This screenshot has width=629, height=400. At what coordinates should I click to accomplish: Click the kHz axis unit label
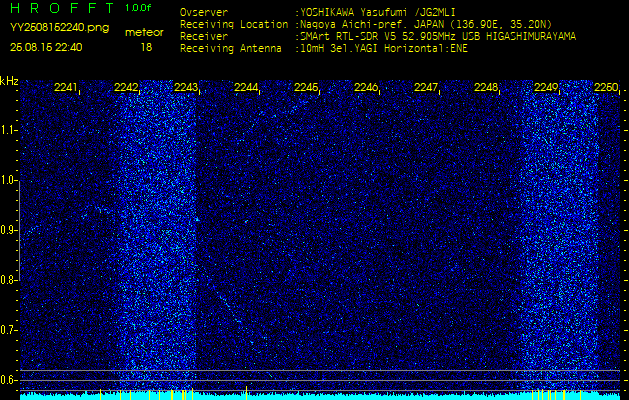(x=9, y=81)
